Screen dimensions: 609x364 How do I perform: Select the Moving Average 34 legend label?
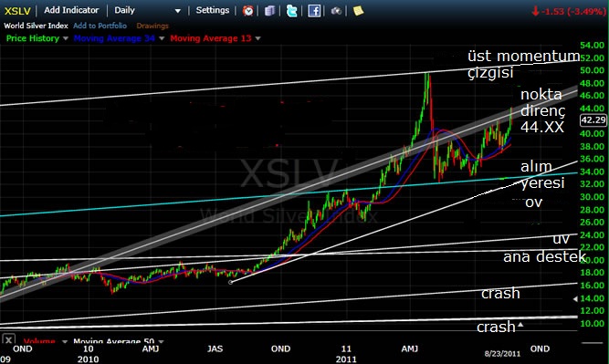114,38
